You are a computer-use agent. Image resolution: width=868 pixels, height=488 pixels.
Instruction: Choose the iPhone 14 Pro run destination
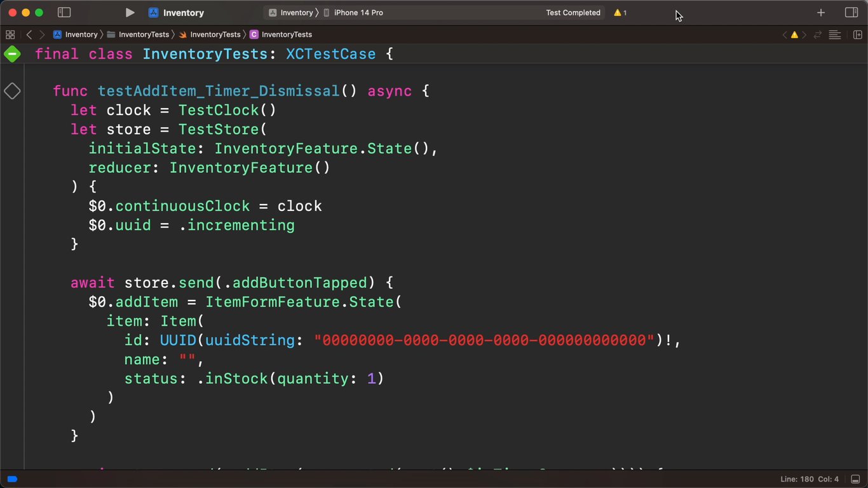click(358, 13)
